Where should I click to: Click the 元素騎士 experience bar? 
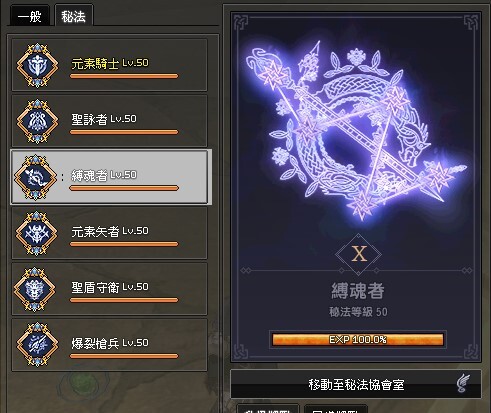click(x=124, y=76)
